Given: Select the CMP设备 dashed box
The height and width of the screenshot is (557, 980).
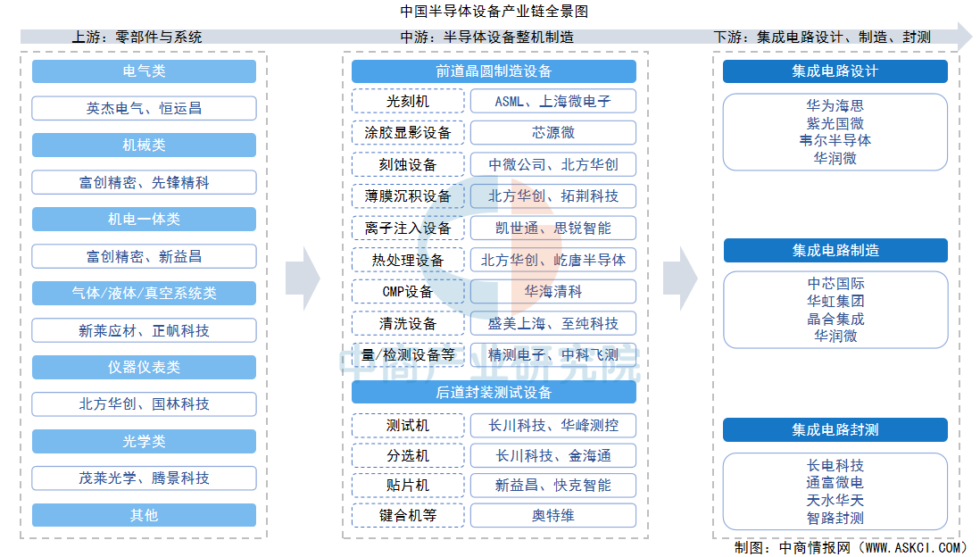Looking at the screenshot, I should pyautogui.click(x=408, y=292).
